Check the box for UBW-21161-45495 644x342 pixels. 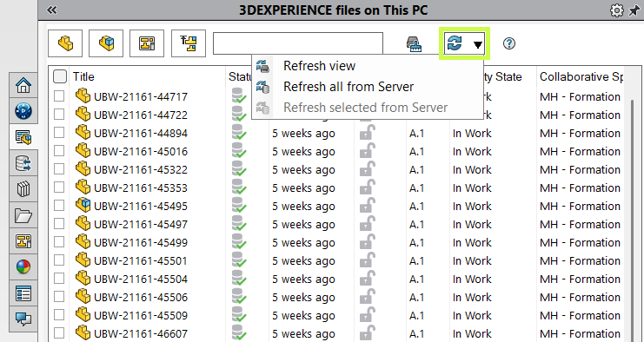(x=59, y=206)
